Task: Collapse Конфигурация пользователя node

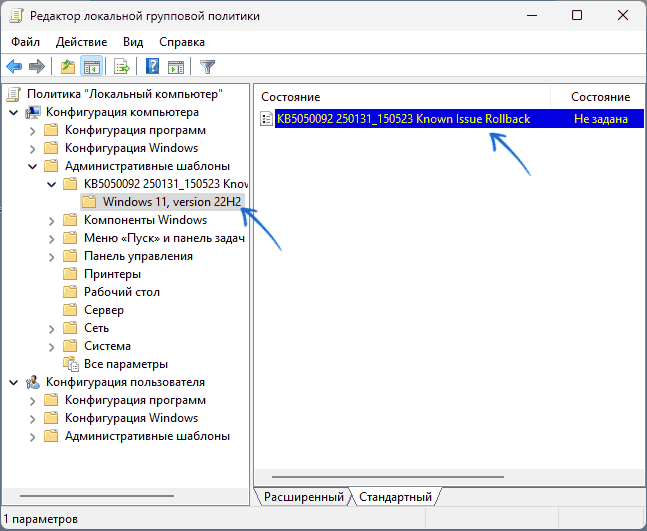Action: 14,382
